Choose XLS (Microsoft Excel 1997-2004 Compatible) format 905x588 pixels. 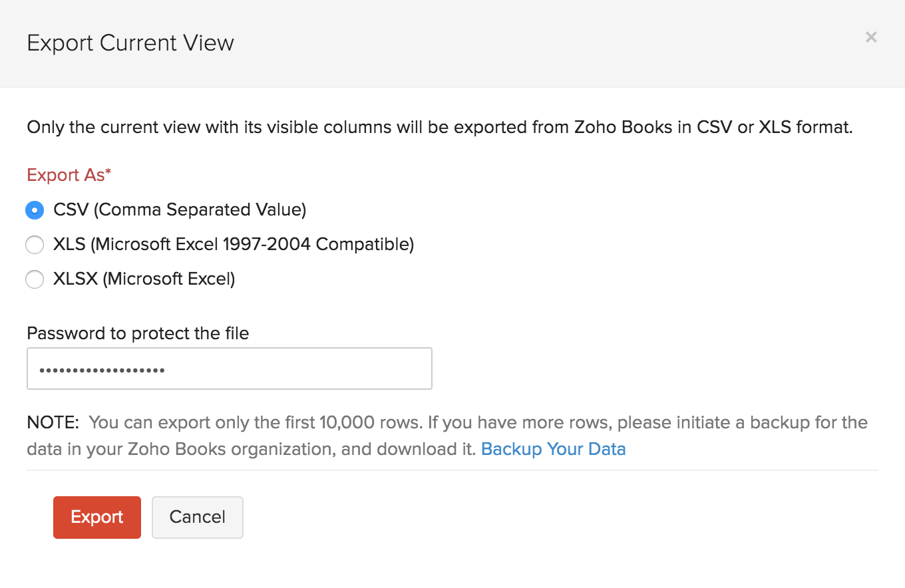tap(35, 244)
